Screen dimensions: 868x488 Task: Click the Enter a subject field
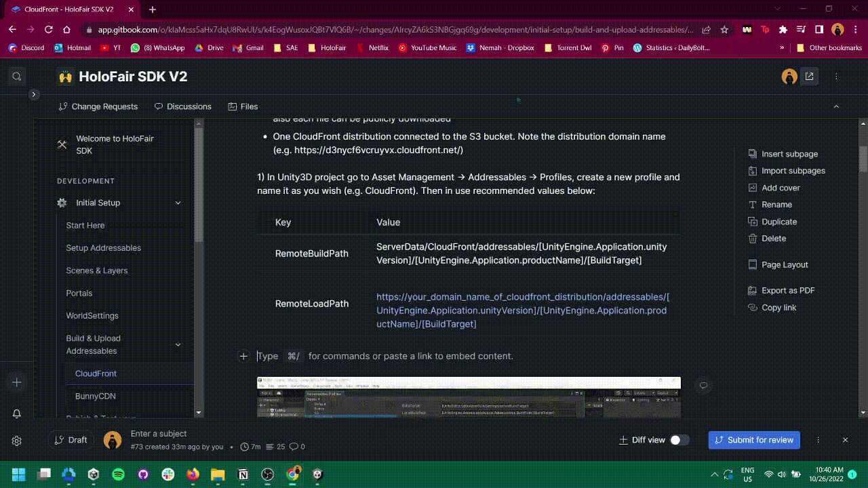click(x=159, y=434)
